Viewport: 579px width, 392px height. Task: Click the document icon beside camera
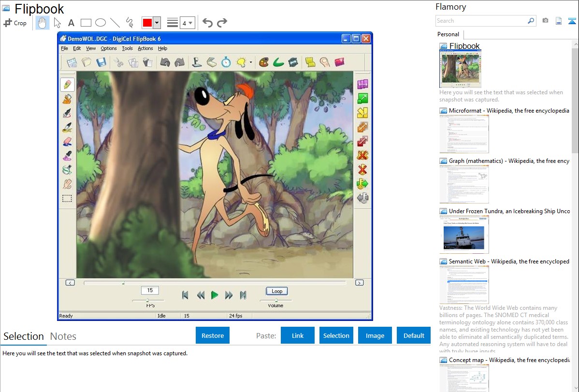click(559, 21)
